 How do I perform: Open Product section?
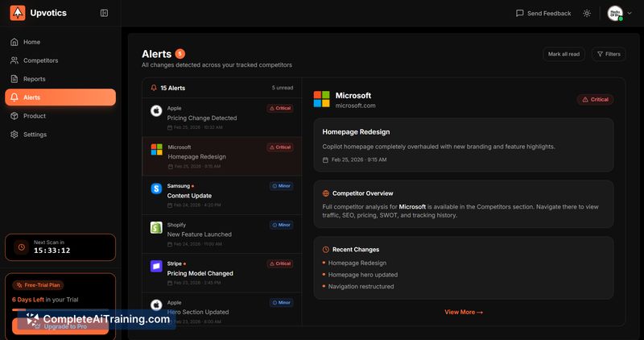pyautogui.click(x=34, y=116)
